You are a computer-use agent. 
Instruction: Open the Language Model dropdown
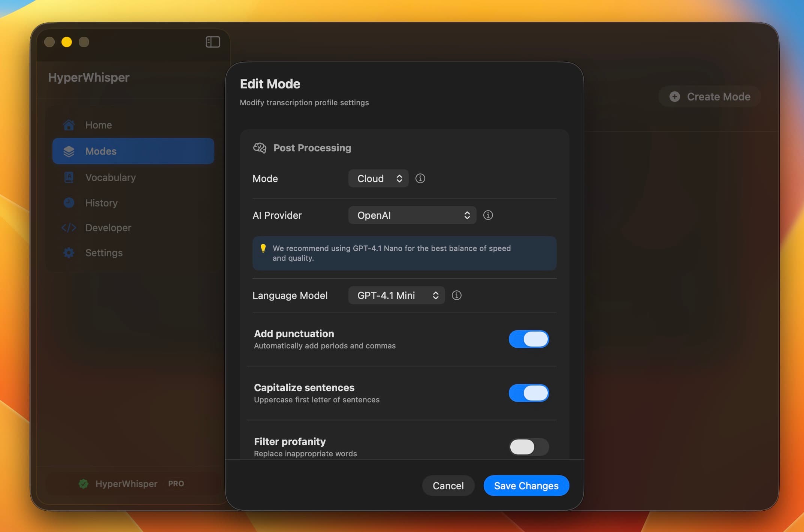[x=396, y=295]
